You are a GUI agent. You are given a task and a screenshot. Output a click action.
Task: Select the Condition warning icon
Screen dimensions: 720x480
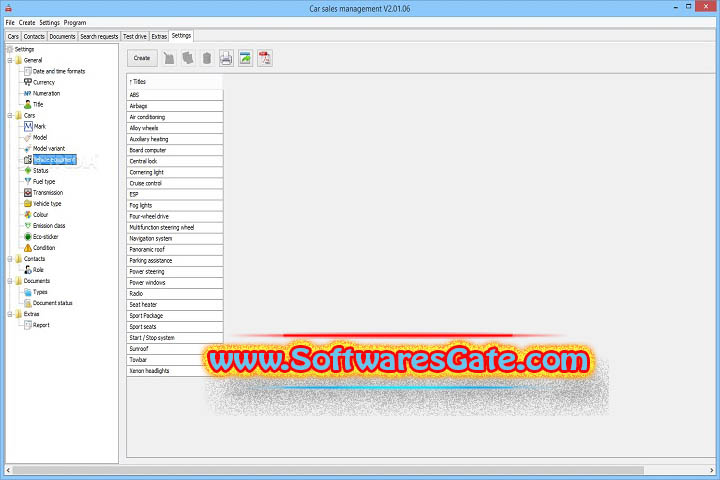point(28,248)
